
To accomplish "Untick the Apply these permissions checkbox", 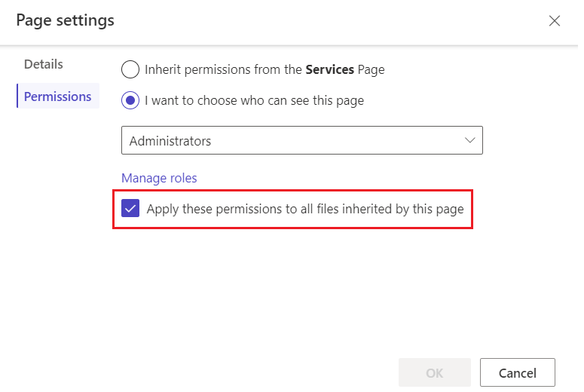I will tap(130, 209).
